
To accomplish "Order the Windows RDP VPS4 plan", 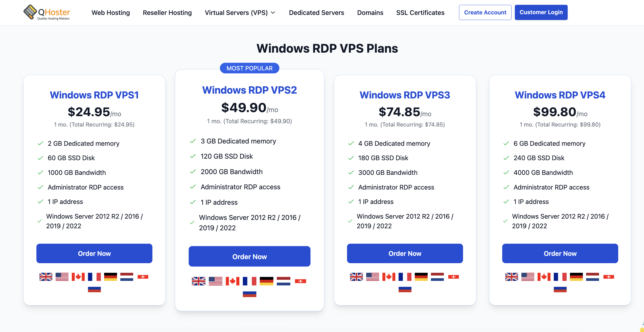I will [560, 254].
